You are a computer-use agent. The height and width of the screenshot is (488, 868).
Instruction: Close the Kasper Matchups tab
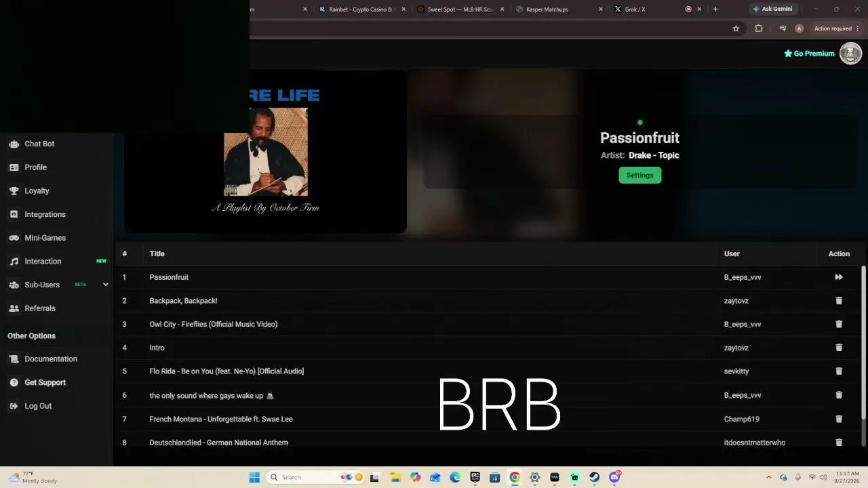coord(601,9)
